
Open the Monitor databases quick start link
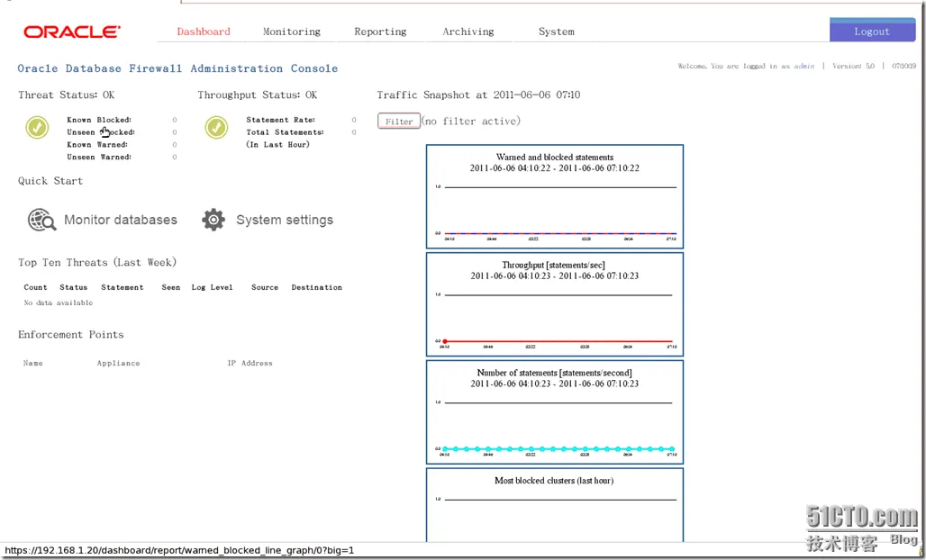pos(121,220)
